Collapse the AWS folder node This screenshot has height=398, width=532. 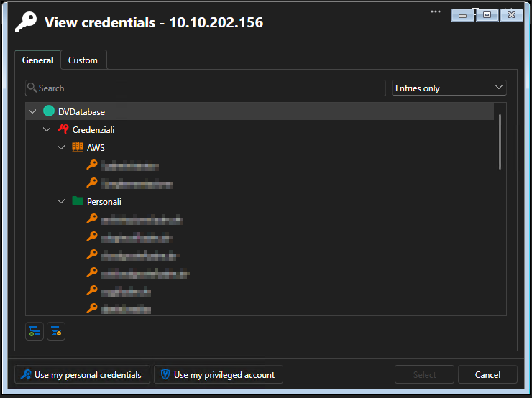click(x=61, y=147)
